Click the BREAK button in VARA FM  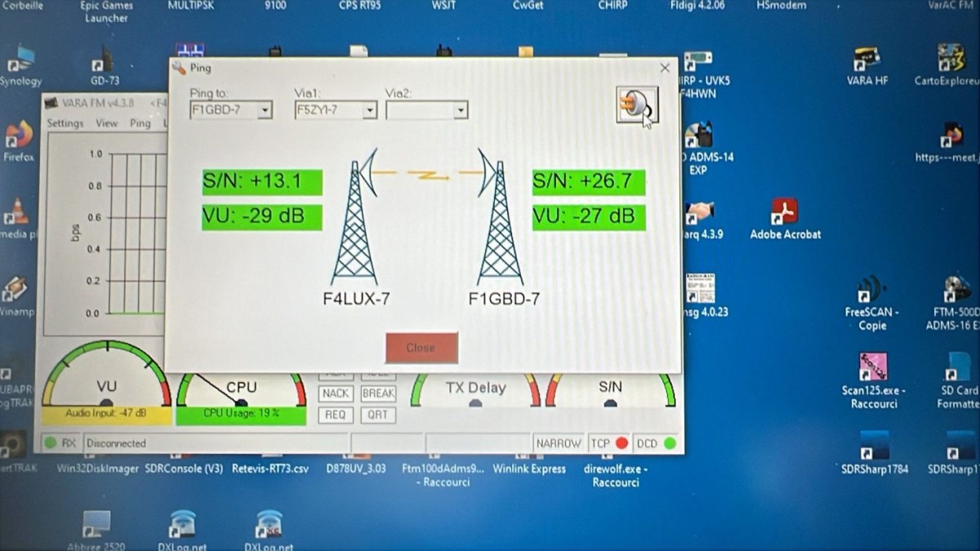point(378,393)
